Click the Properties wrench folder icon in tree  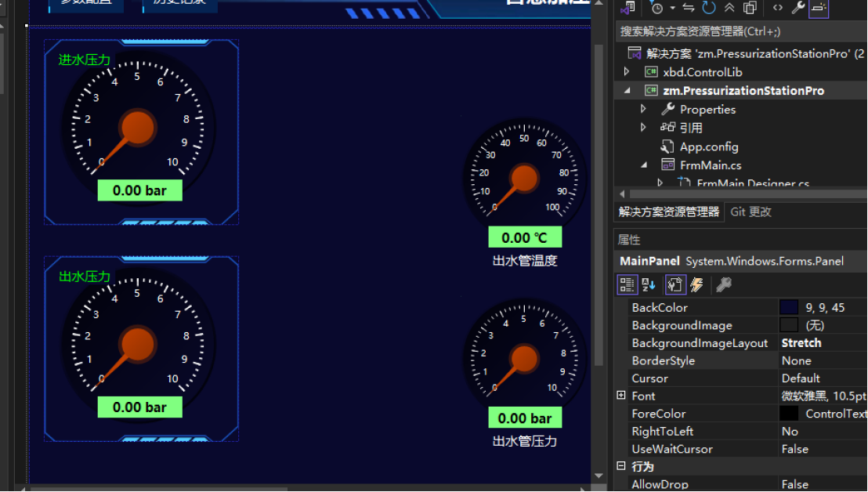tap(667, 109)
